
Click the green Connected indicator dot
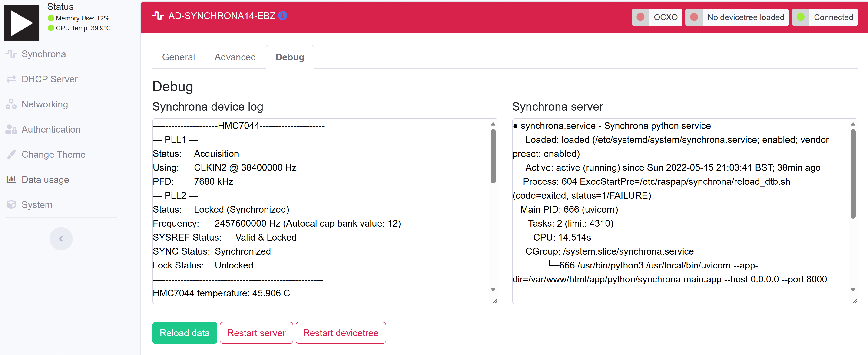point(801,17)
